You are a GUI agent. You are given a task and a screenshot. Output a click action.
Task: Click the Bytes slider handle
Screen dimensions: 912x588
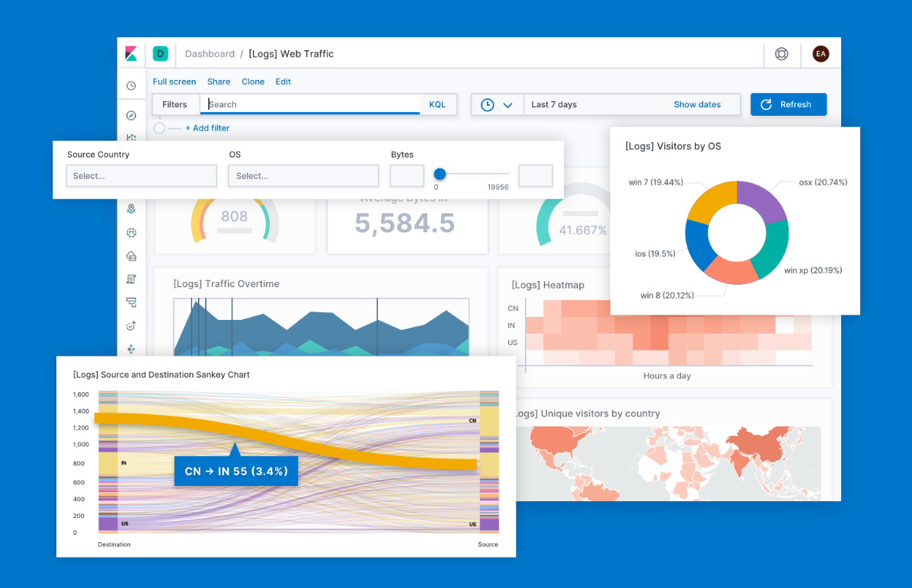[x=440, y=174]
